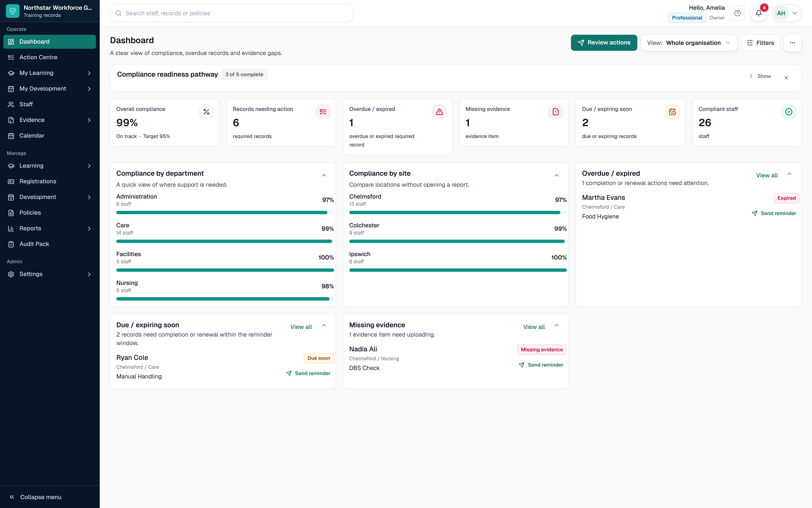The image size is (812, 508).
Task: Expand the My Learning submenu chevron
Action: click(x=89, y=73)
